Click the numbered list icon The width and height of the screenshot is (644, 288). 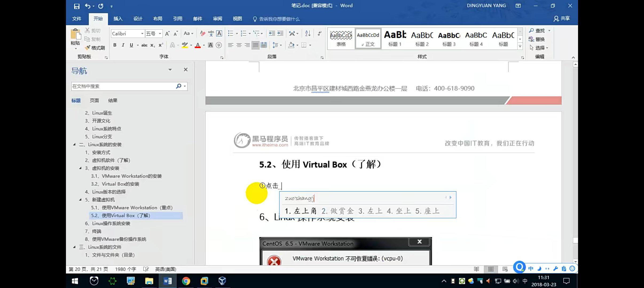pyautogui.click(x=244, y=34)
